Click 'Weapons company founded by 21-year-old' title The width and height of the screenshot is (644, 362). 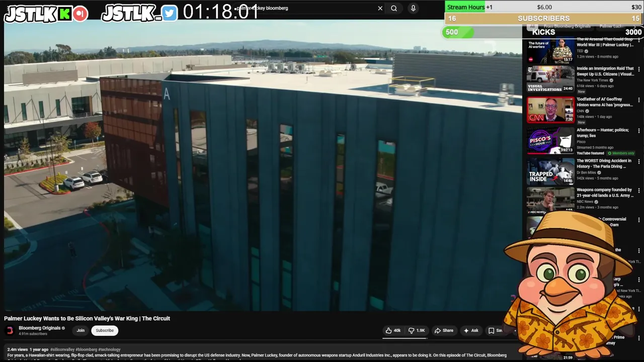(x=605, y=193)
